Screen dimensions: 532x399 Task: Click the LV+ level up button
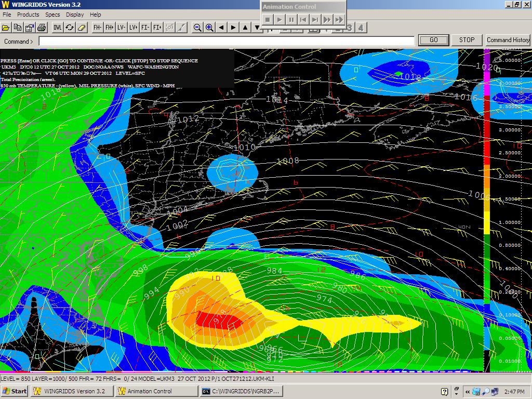point(134,28)
